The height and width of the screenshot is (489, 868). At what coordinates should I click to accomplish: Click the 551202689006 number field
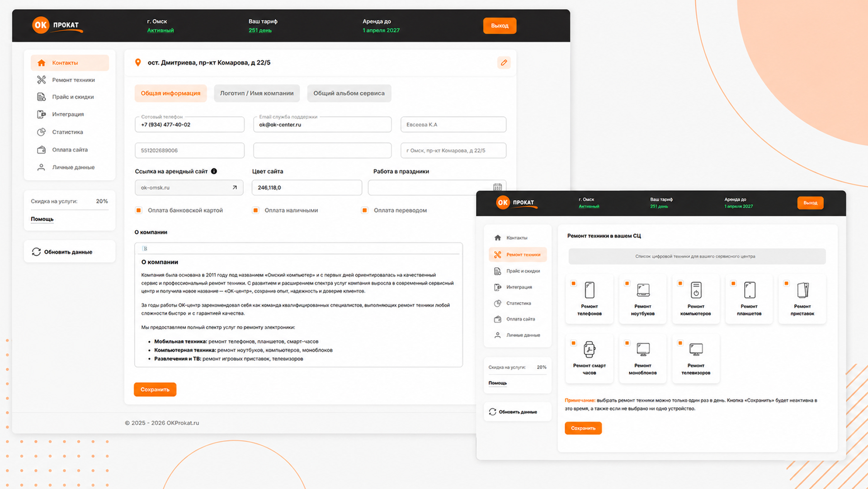click(189, 150)
